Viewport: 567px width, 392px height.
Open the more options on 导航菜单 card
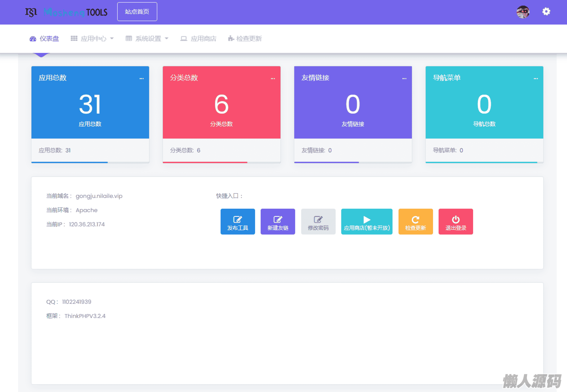(x=536, y=79)
